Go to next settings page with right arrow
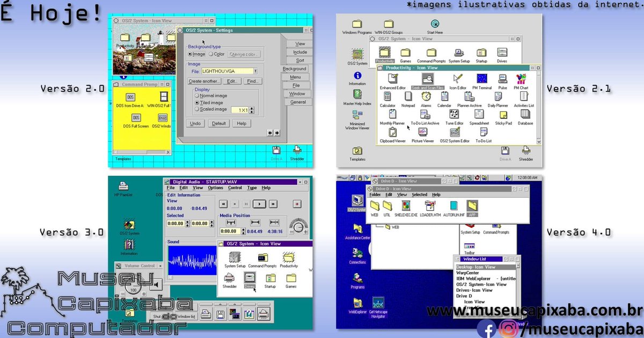The image size is (644, 338). coord(276,133)
